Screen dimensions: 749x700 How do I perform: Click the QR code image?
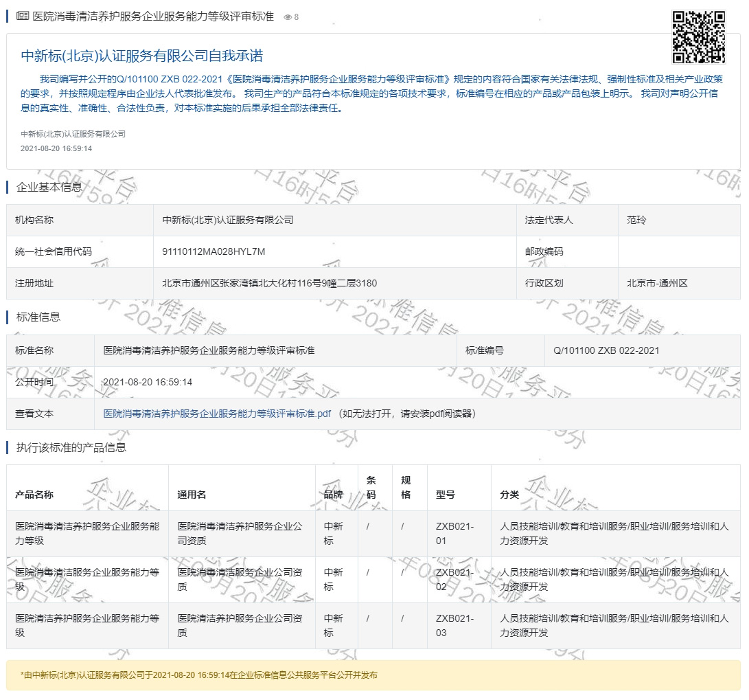[699, 37]
